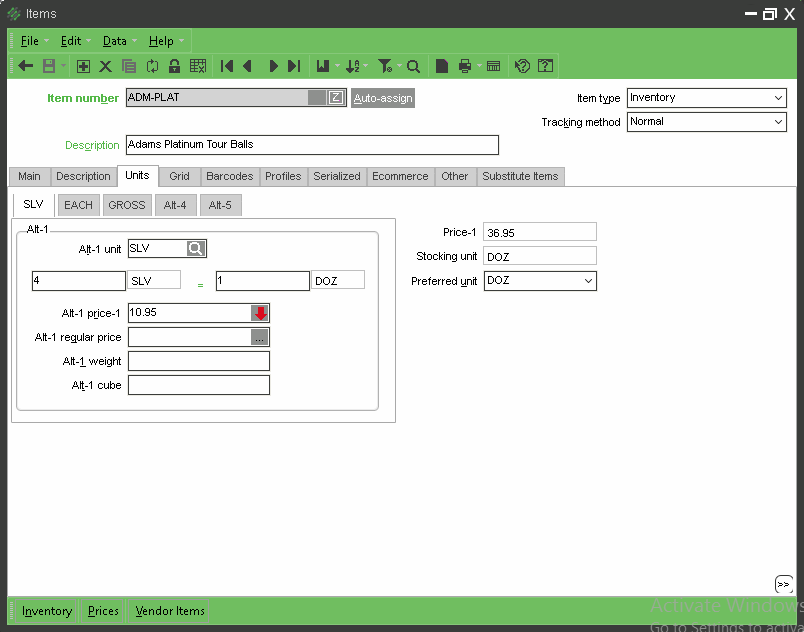Click the Price-1 field showing 36.95
The height and width of the screenshot is (632, 804).
540,232
